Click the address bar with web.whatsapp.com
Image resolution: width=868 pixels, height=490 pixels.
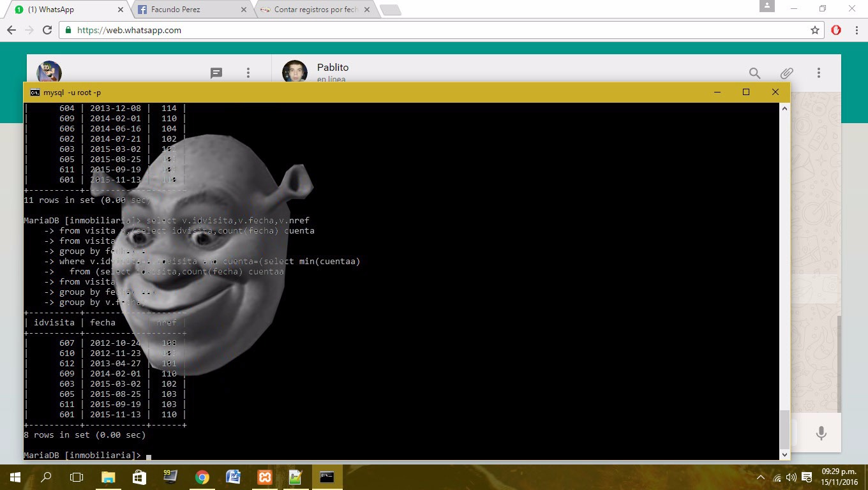click(x=440, y=30)
